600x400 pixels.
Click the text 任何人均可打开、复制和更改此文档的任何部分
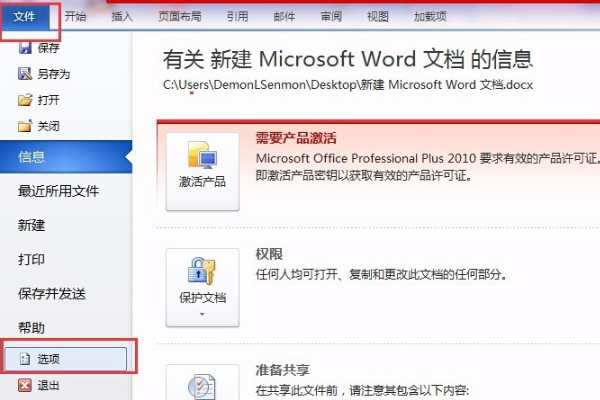click(x=381, y=274)
